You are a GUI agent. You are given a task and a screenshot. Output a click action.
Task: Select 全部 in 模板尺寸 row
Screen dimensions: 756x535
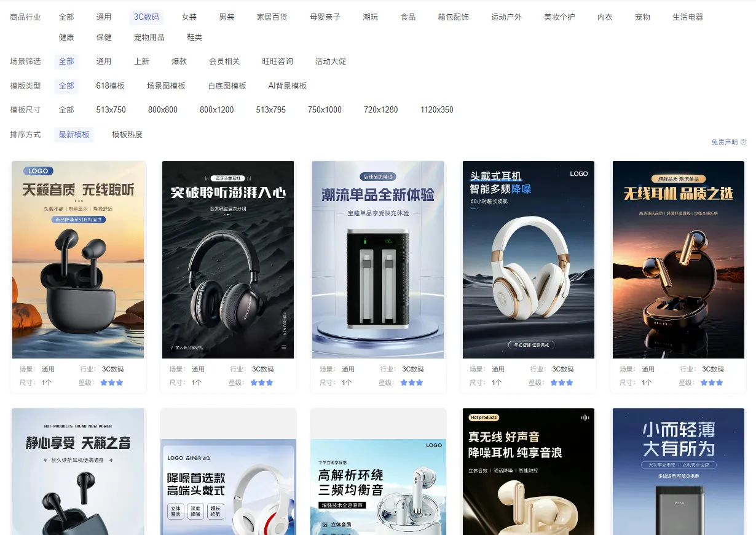[x=66, y=110]
